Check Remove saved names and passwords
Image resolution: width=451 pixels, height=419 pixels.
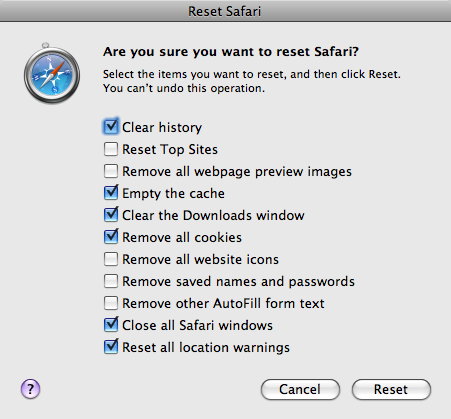tap(111, 281)
